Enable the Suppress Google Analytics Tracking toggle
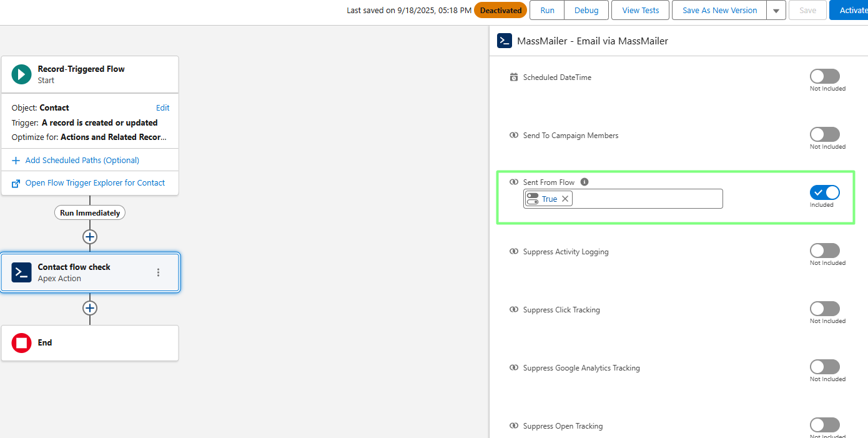The height and width of the screenshot is (438, 868). [x=825, y=367]
